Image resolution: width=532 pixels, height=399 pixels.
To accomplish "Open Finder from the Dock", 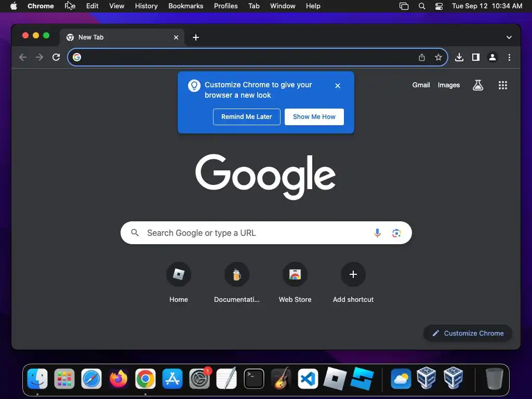I will pyautogui.click(x=37, y=379).
